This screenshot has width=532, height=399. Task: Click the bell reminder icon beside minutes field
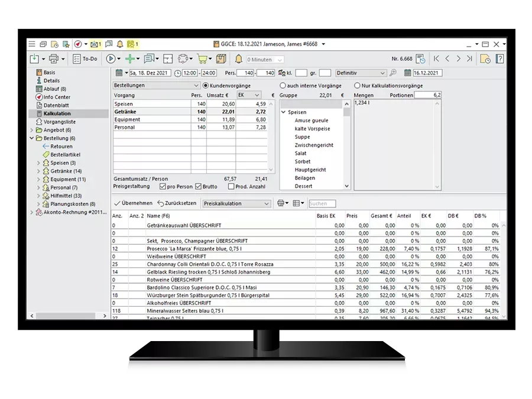pos(239,59)
